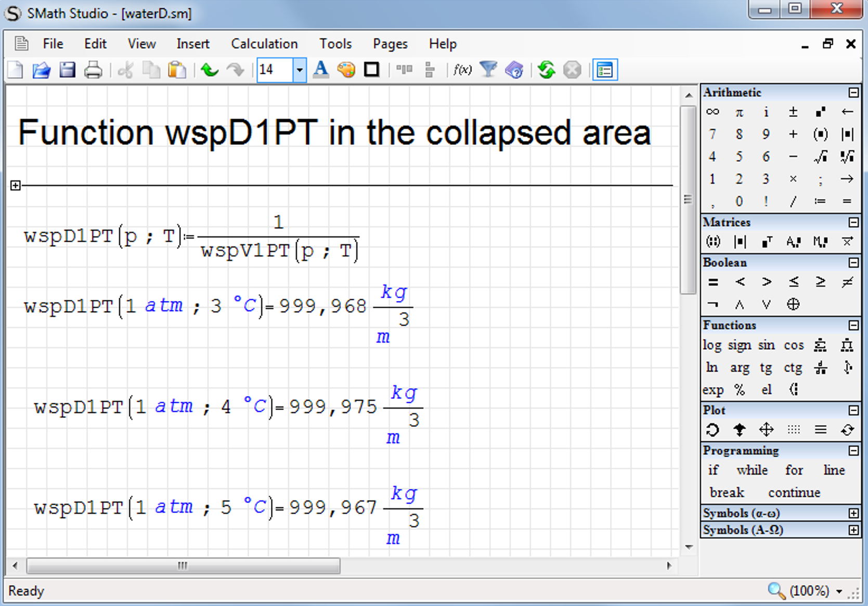Collapse the Programming panel

(853, 451)
